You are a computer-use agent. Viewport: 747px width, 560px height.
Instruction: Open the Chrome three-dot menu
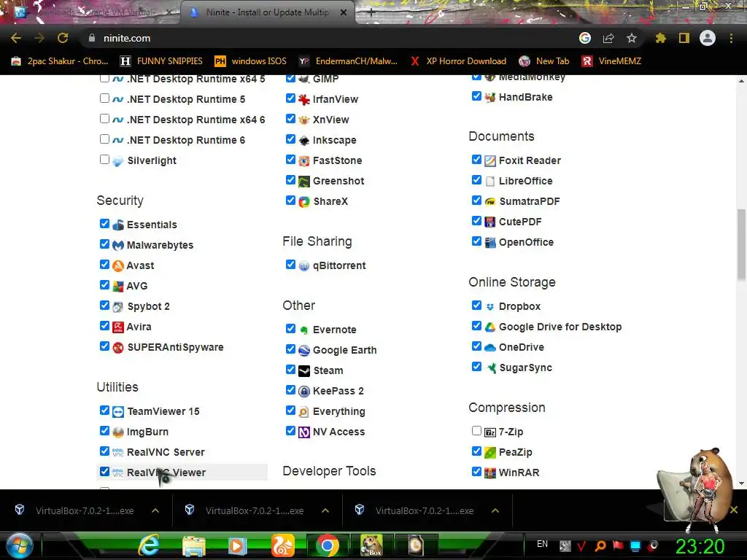tap(731, 38)
